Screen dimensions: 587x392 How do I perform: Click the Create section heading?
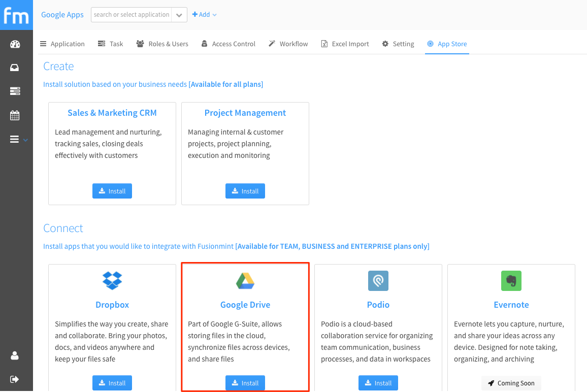[58, 67]
